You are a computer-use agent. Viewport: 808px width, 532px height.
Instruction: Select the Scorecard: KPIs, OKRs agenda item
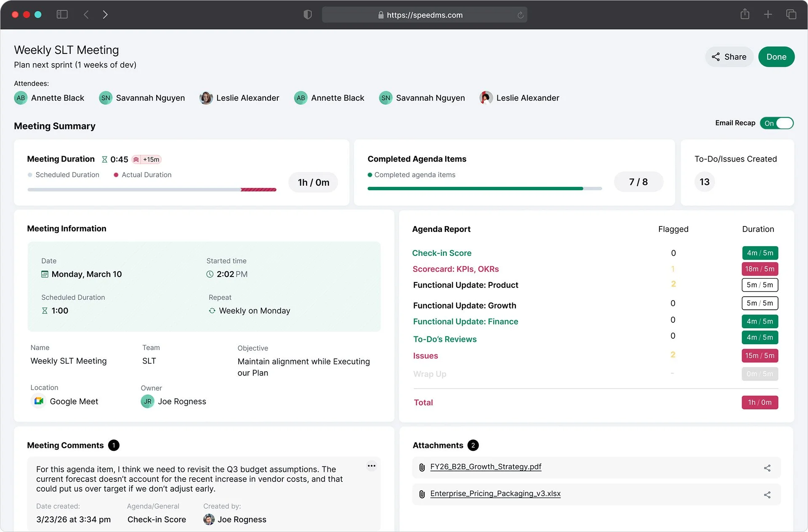pos(455,269)
